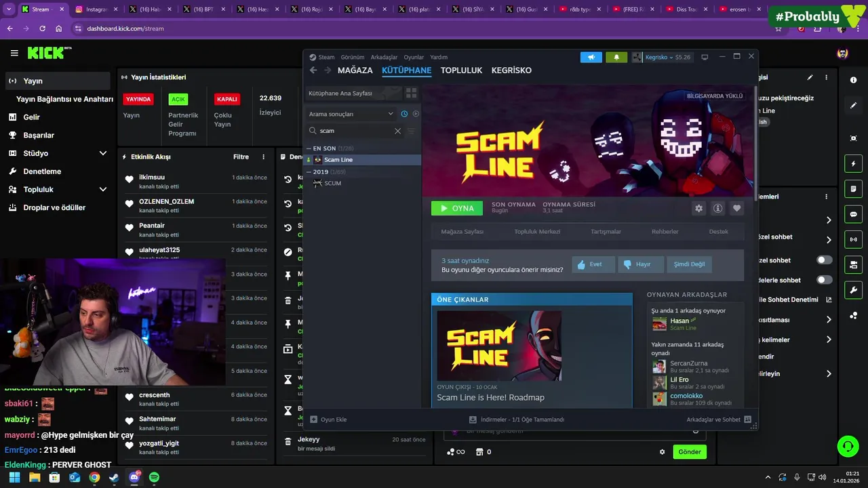Click the Steam library search field
This screenshot has height=488, width=868.
[x=356, y=131]
